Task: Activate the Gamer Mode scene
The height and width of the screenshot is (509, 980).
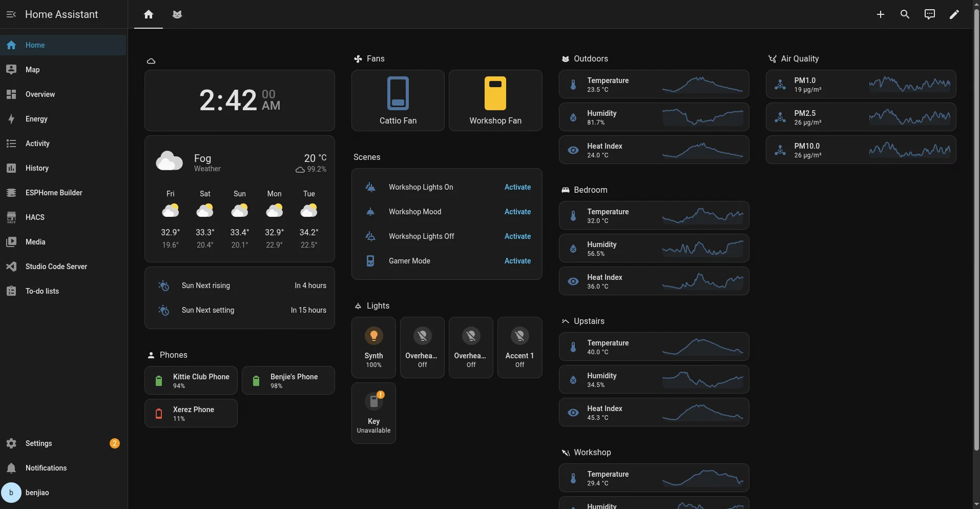Action: [517, 261]
